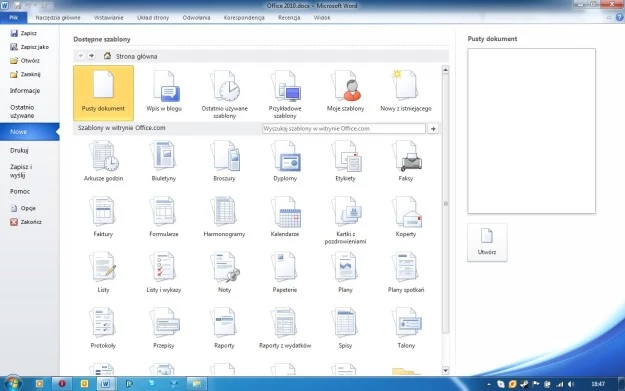625x391 pixels.
Task: Open the Przepisy template category
Action: (164, 328)
